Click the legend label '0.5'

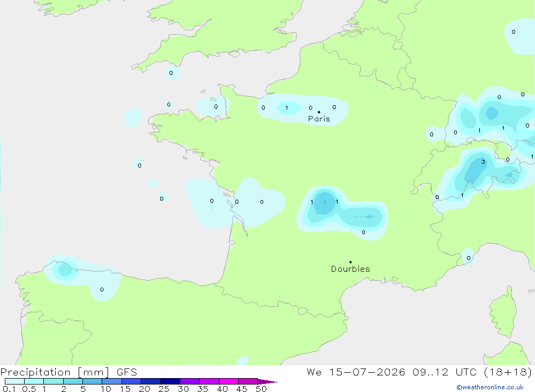(29, 389)
